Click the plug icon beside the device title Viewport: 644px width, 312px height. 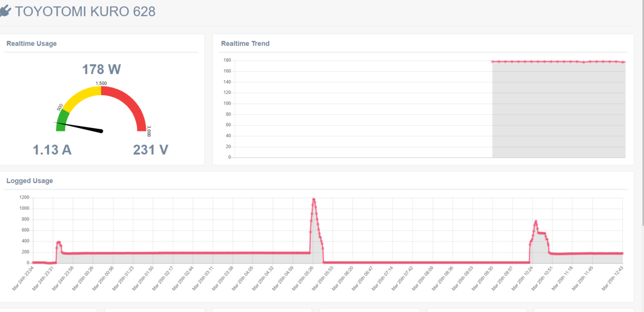point(5,11)
